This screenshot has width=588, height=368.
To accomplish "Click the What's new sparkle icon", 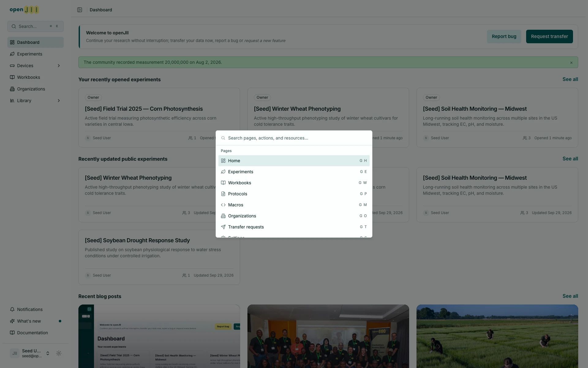I will (x=12, y=321).
